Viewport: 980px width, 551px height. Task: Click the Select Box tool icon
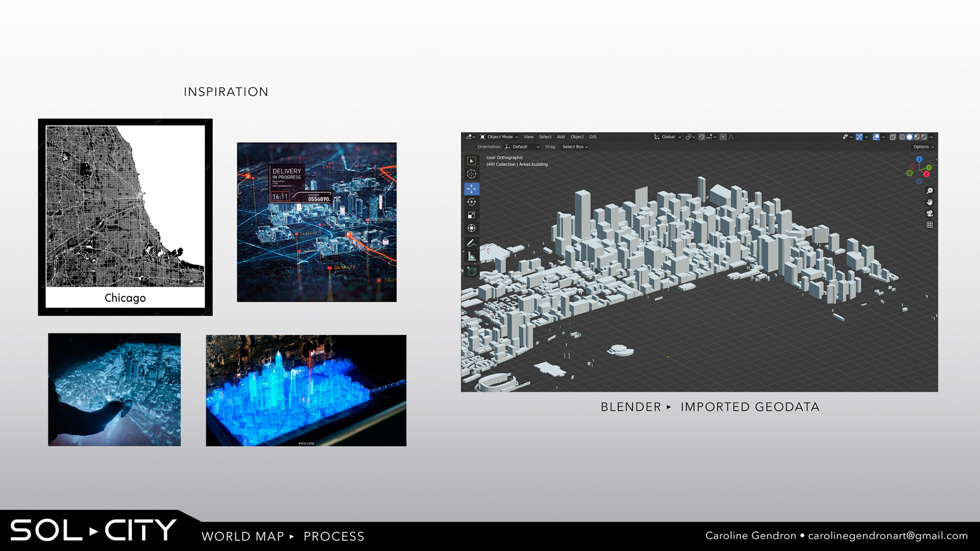tap(471, 161)
